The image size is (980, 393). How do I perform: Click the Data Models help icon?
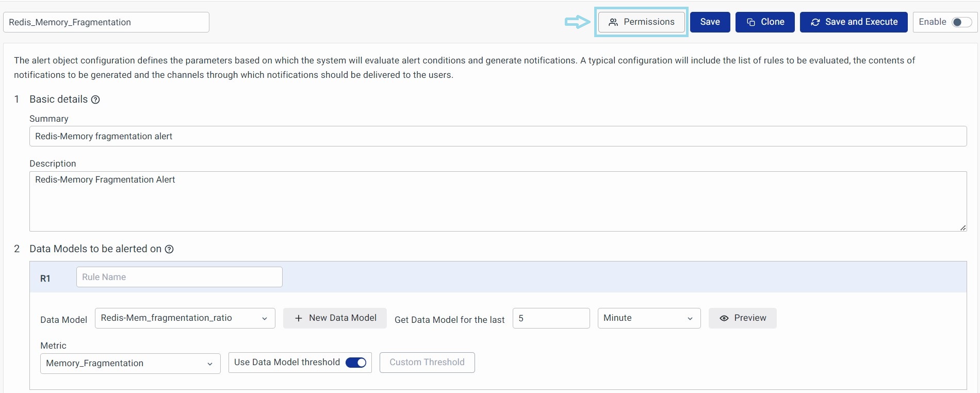(x=169, y=249)
